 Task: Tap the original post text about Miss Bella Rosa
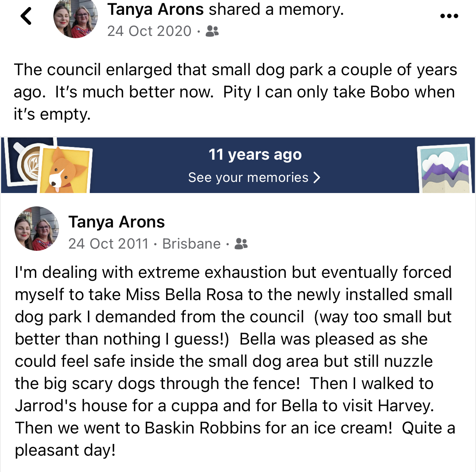[235, 361]
